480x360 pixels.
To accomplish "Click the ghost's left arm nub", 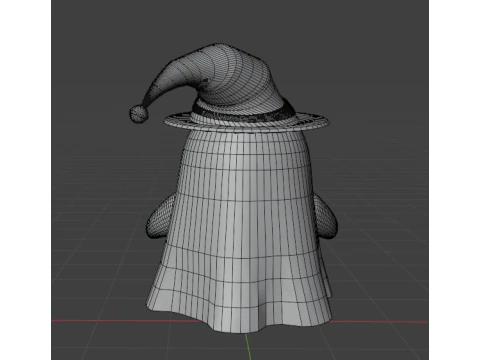I will click(159, 217).
